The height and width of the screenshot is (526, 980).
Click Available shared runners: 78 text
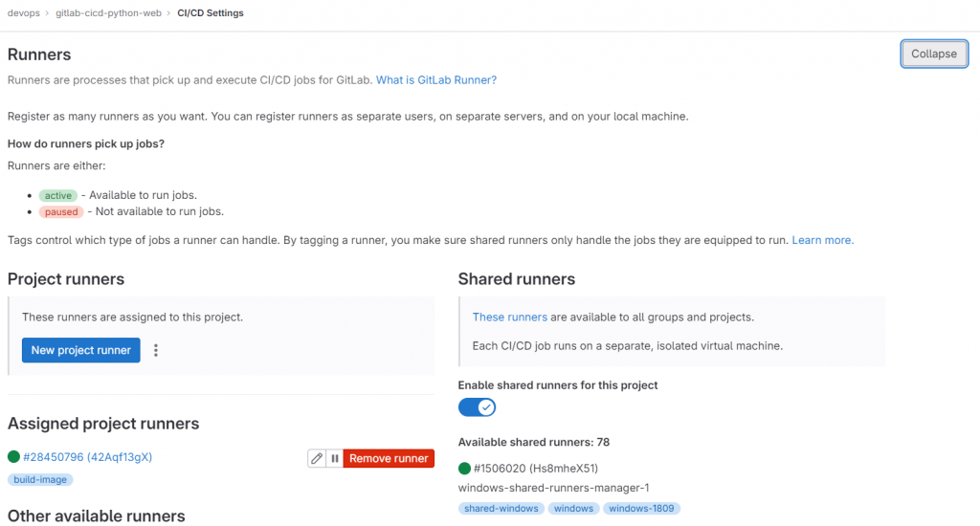(534, 442)
